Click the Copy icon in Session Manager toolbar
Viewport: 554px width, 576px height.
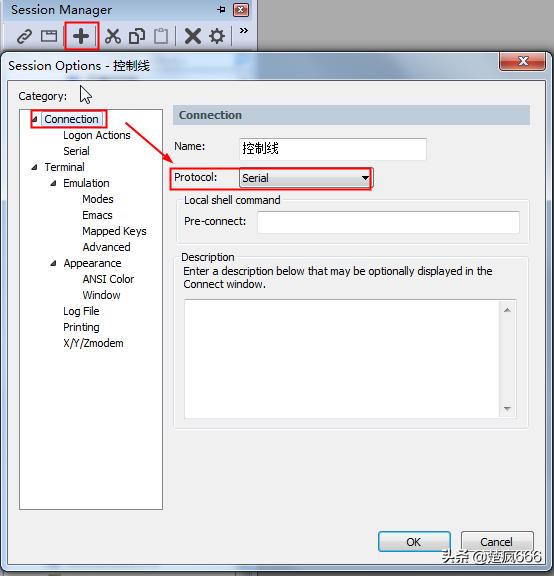[137, 36]
